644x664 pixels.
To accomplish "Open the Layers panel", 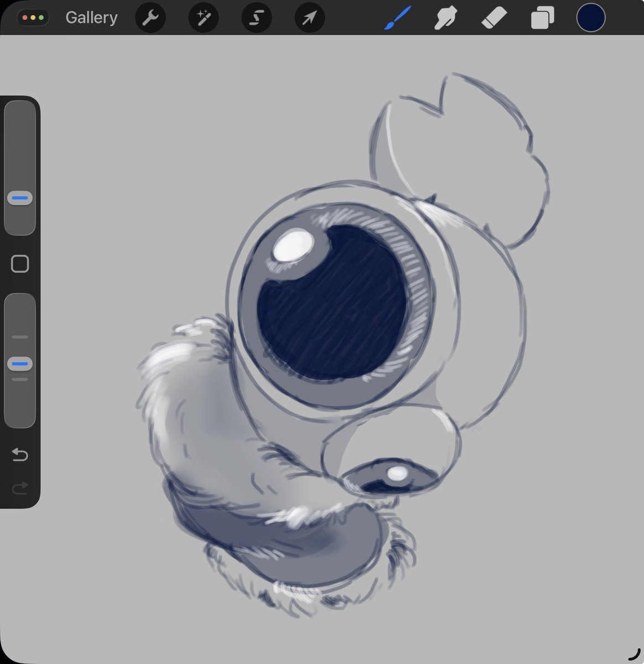I will coord(542,18).
